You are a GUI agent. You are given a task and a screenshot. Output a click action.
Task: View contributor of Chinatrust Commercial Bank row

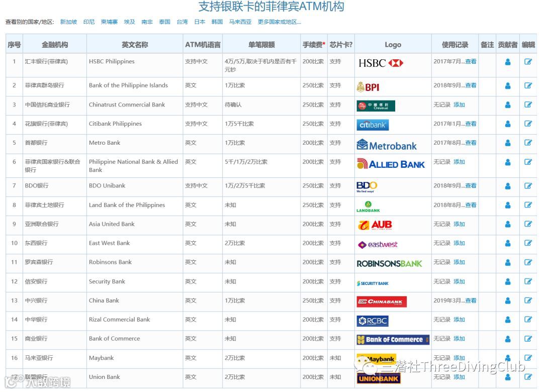pyautogui.click(x=508, y=105)
